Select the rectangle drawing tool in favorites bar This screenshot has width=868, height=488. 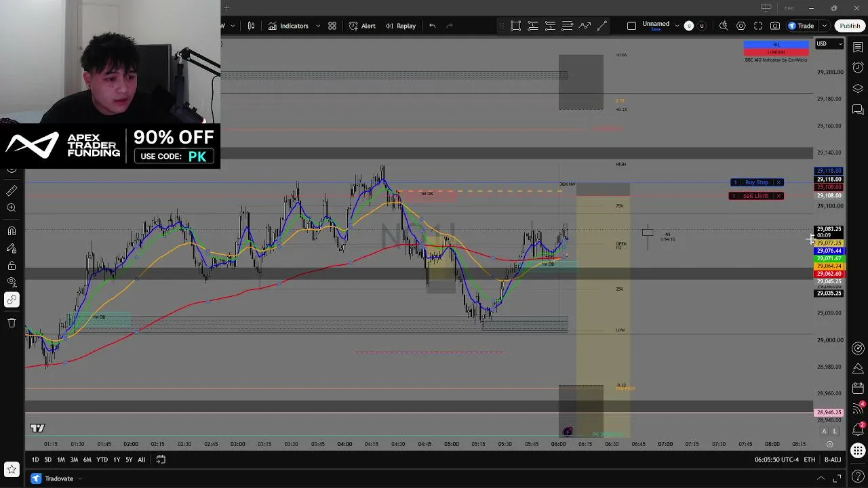[515, 26]
